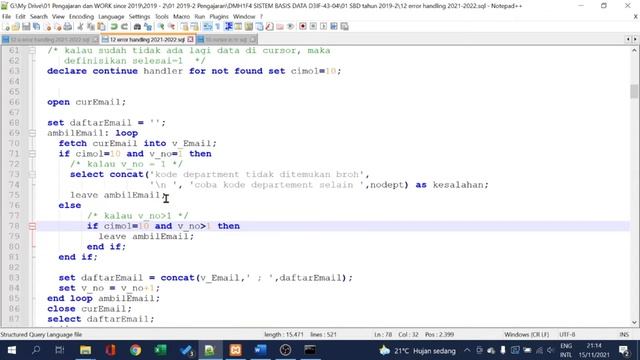The height and width of the screenshot is (360, 640).
Task: Toggle synchronized horizontal scrolling
Action: tap(196, 27)
